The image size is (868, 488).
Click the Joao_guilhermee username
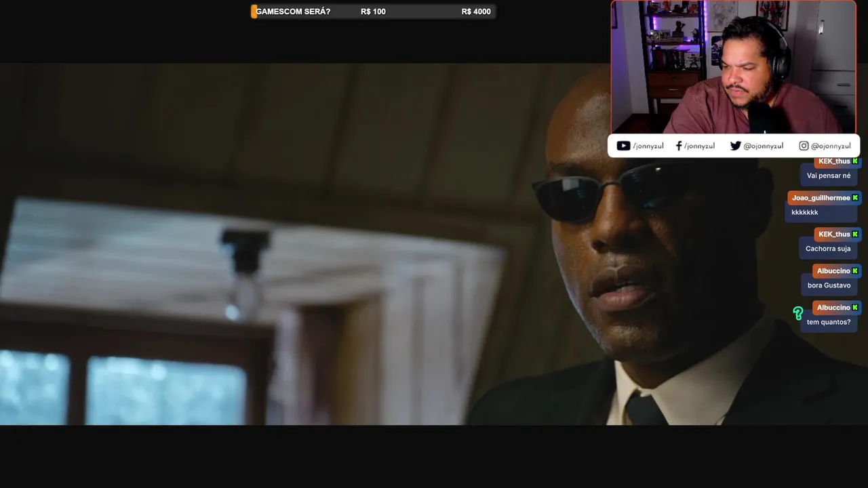(x=821, y=198)
